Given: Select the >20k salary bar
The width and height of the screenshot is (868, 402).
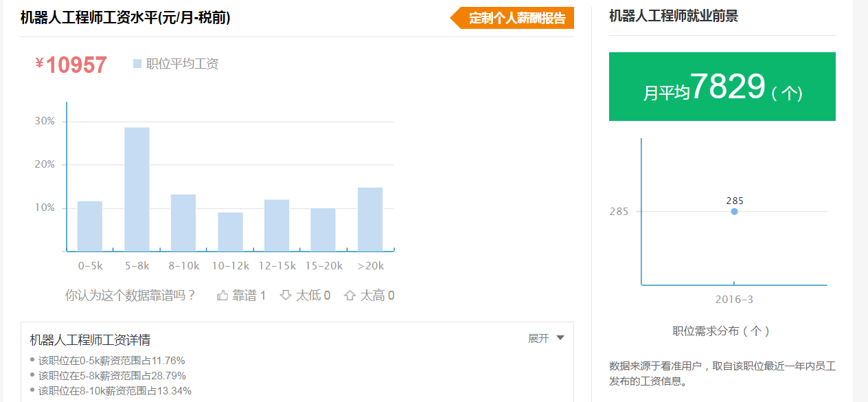Looking at the screenshot, I should point(369,220).
